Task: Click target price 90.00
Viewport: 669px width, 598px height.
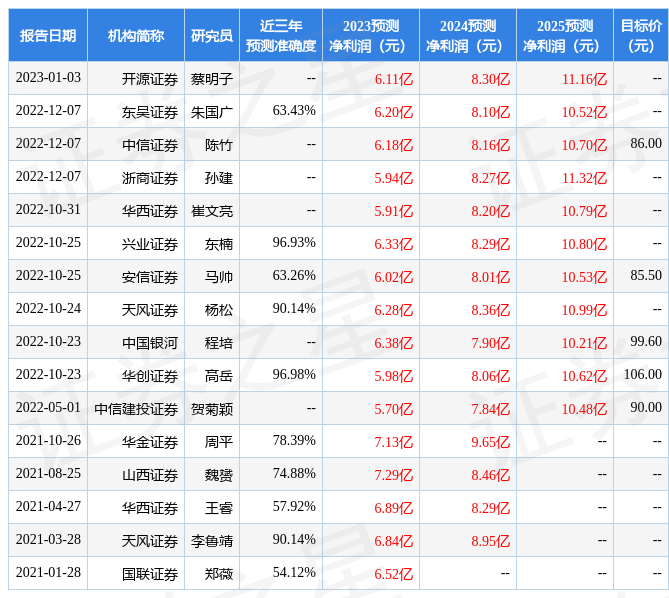Action: (646, 407)
